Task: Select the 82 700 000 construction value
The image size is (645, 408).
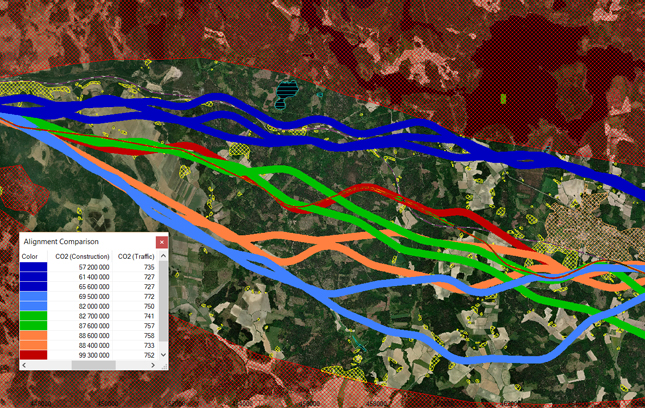Action: click(94, 316)
